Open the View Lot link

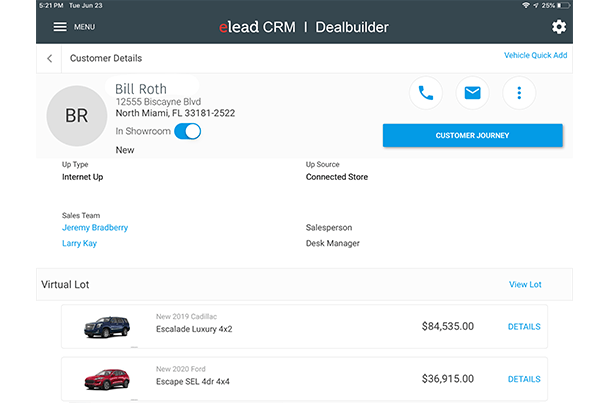tap(525, 284)
